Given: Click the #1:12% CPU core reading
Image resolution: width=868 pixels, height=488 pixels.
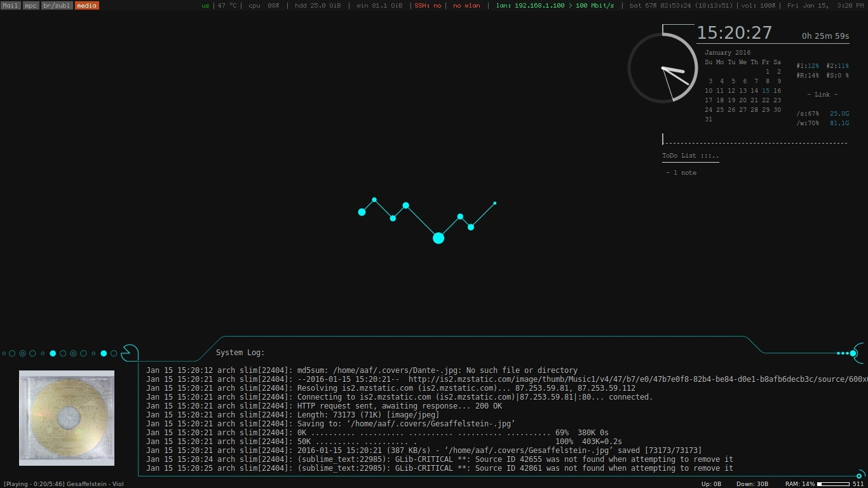Looking at the screenshot, I should [x=808, y=66].
